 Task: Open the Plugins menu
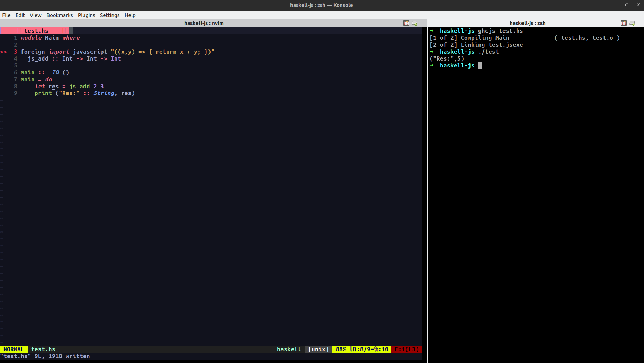click(x=86, y=15)
